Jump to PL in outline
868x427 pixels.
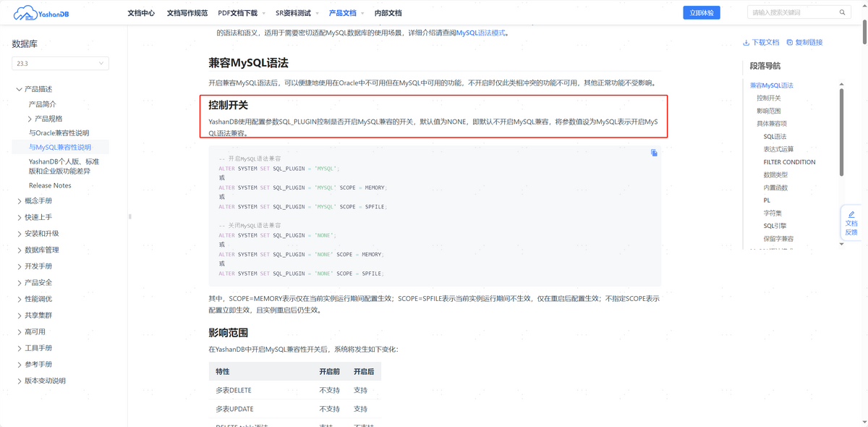coord(767,200)
